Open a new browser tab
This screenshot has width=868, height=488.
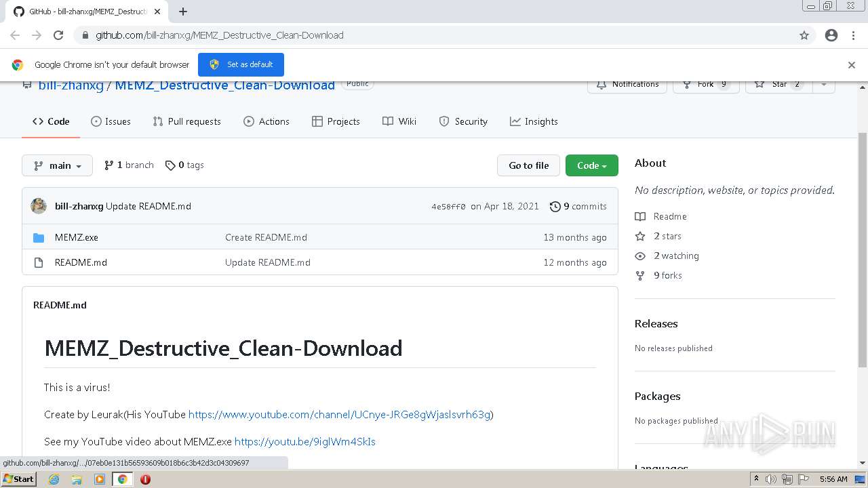pos(183,12)
